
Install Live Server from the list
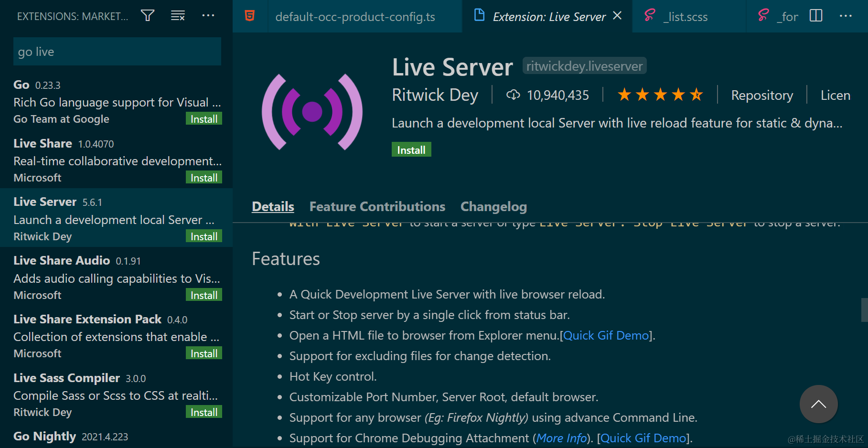(x=204, y=236)
